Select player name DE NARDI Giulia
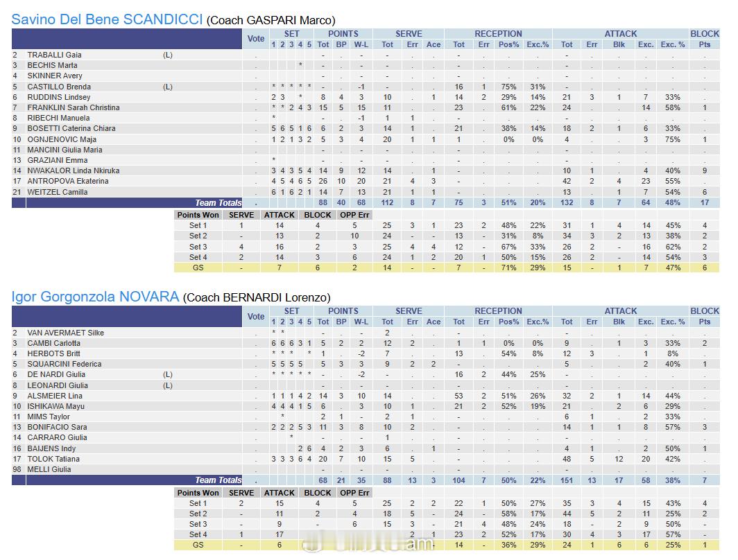The image size is (738, 560). (56, 374)
